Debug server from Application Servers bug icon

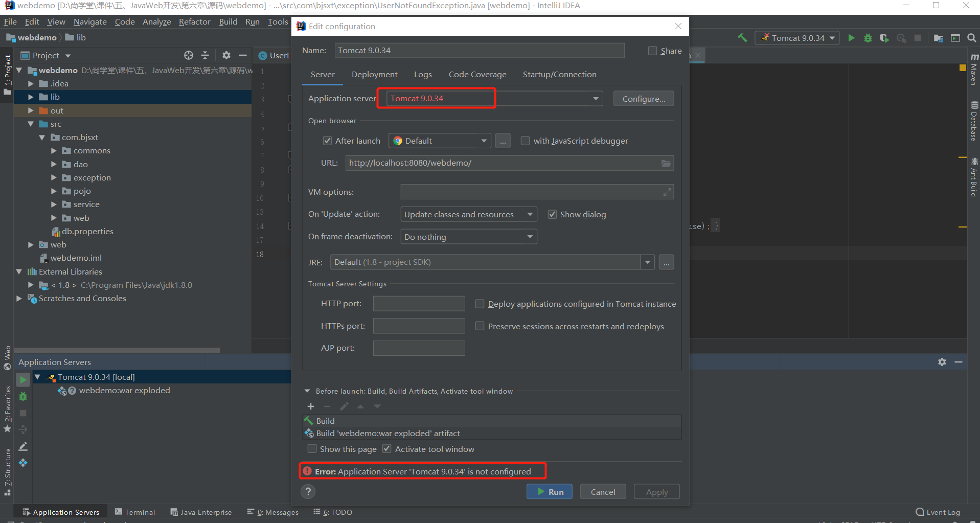point(23,396)
